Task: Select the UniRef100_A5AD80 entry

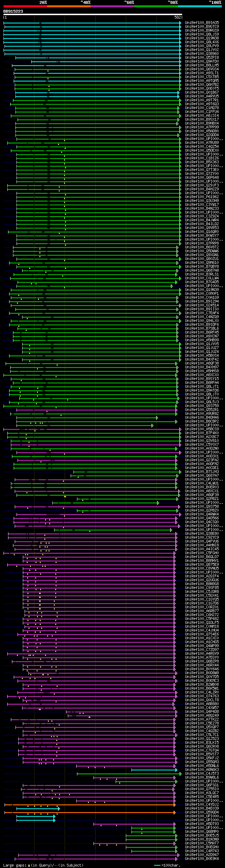Action: pos(202,131)
